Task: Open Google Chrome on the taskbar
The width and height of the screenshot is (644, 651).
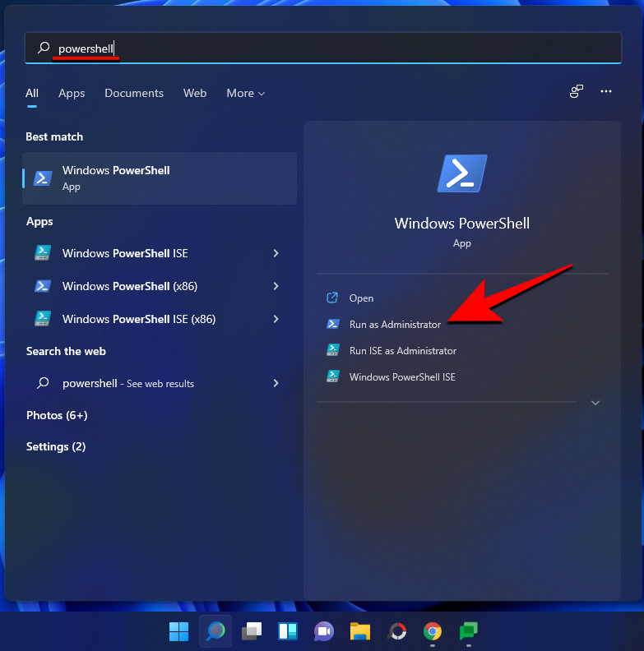Action: [x=432, y=631]
